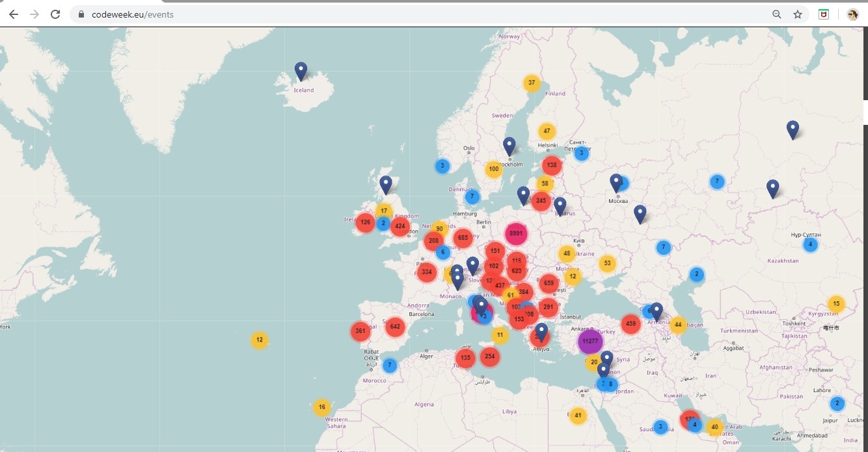868x452 pixels.
Task: Open the red cluster labeled 685
Action: (463, 238)
